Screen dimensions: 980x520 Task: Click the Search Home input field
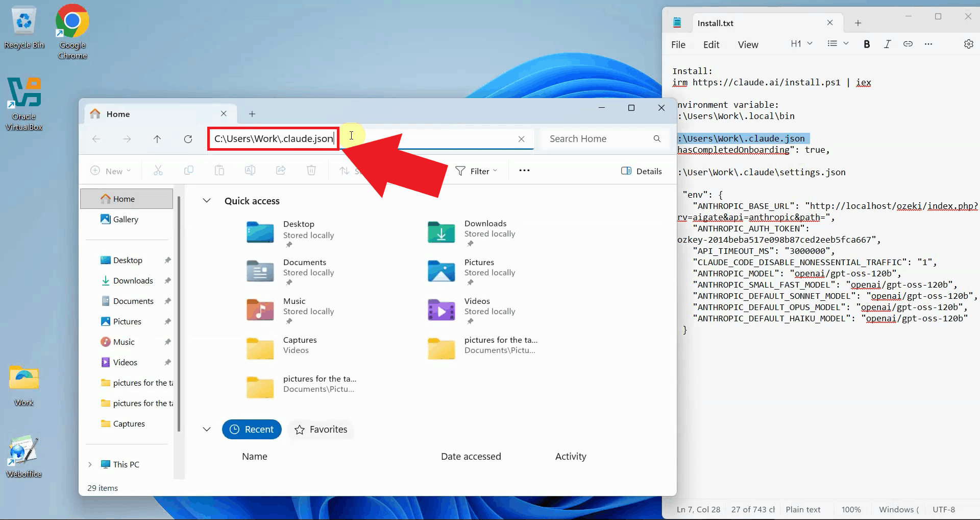click(x=597, y=139)
